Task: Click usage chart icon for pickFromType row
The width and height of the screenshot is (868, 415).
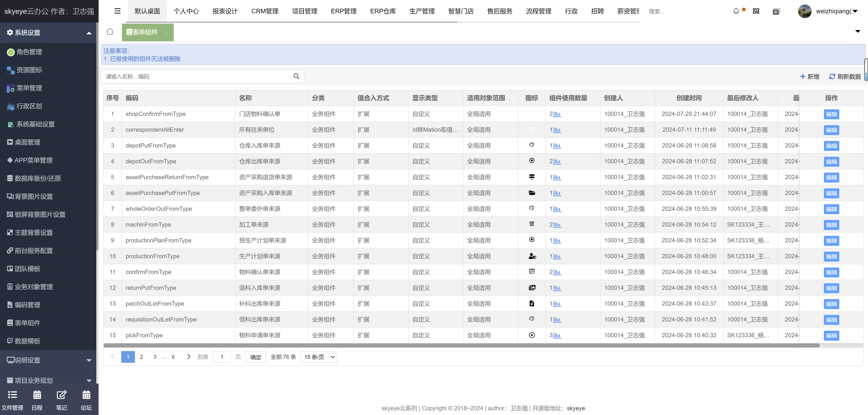Action: click(557, 335)
